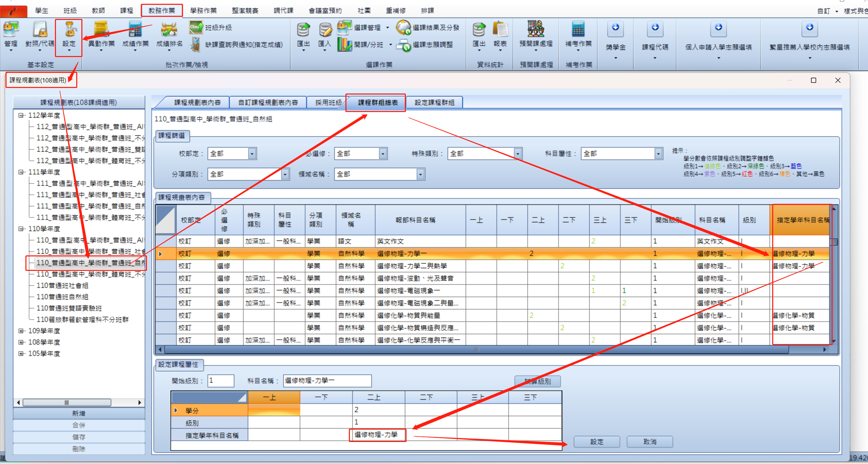This screenshot has height=464, width=868.
Task: Open the 學務作業 ribbon tab
Action: coord(204,11)
